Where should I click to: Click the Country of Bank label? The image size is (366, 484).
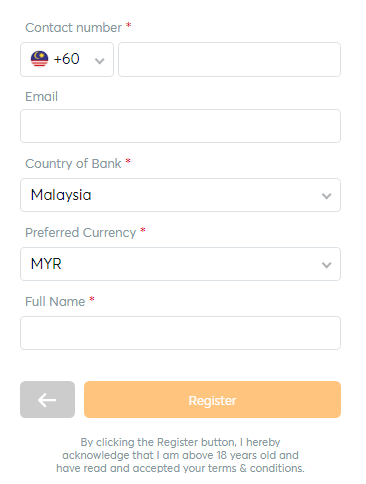click(x=73, y=164)
